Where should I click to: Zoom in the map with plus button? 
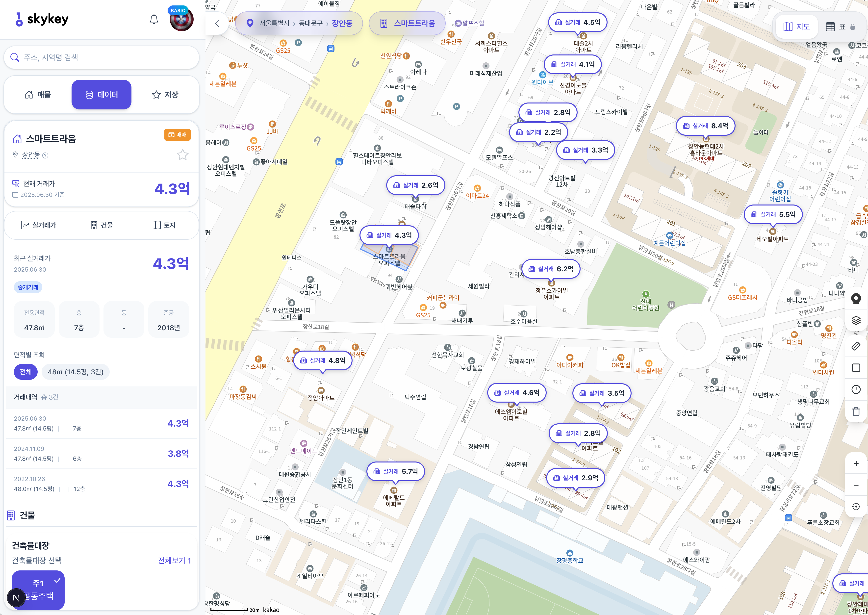tap(856, 463)
